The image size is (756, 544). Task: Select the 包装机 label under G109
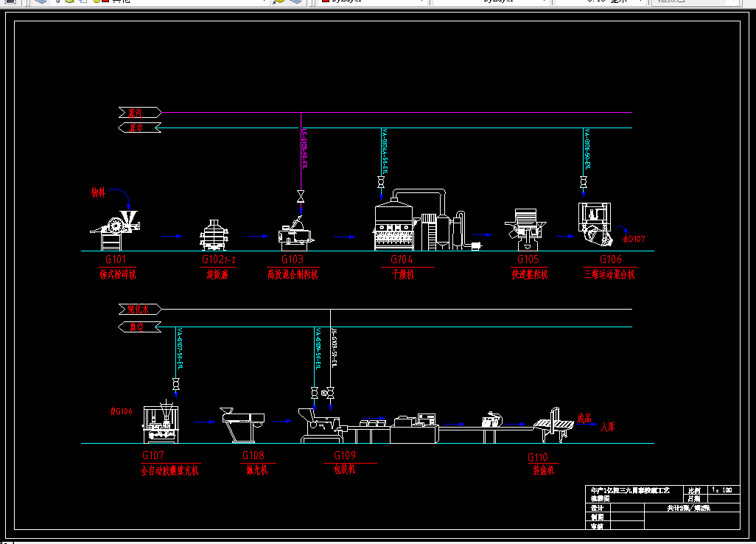tap(344, 469)
